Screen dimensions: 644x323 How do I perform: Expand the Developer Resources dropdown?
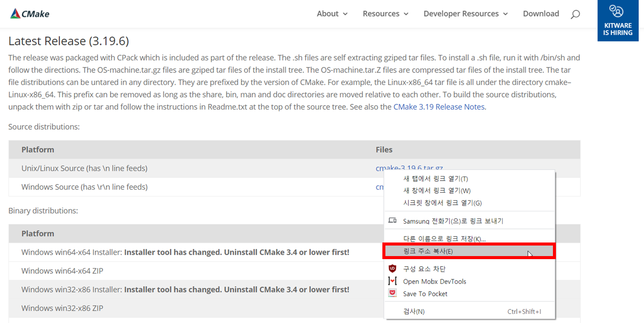pyautogui.click(x=466, y=14)
